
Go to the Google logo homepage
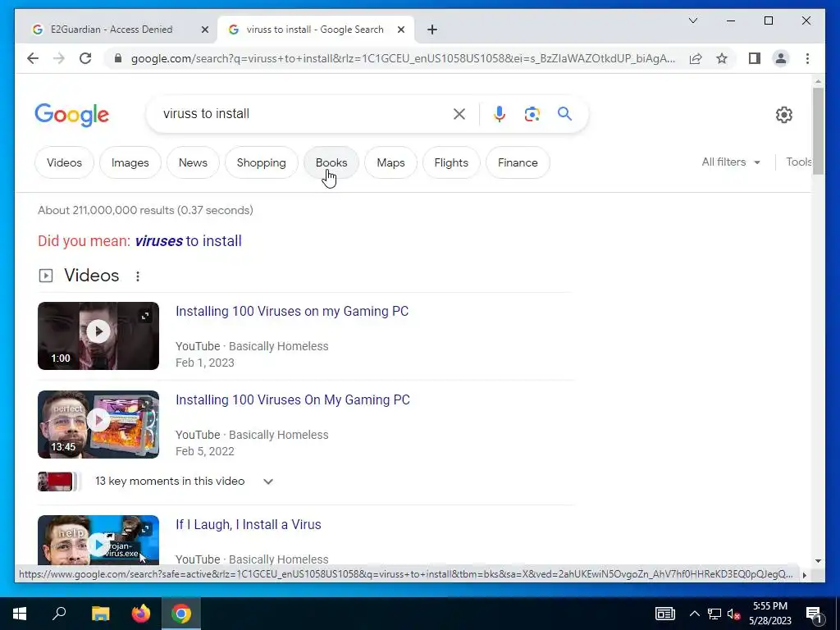click(x=72, y=115)
